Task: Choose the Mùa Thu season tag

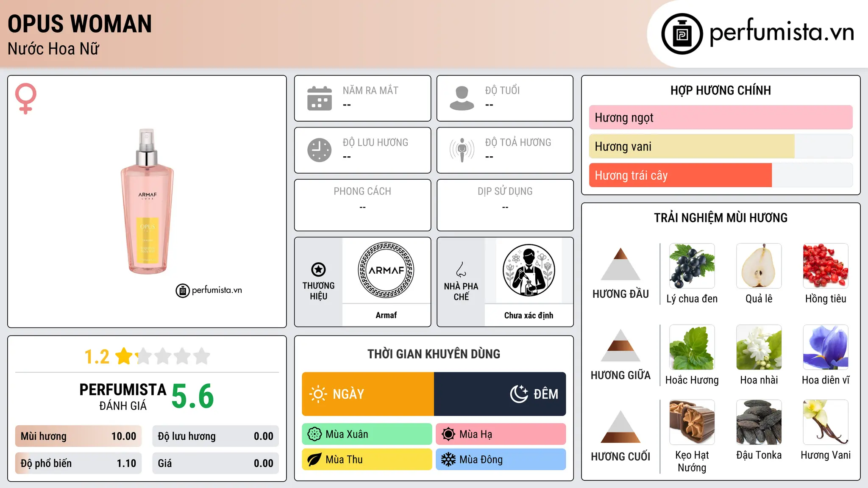Action: (x=367, y=460)
